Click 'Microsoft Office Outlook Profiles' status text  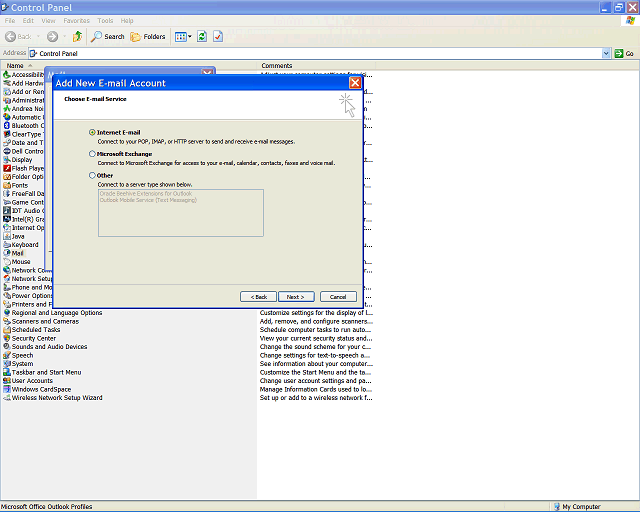pos(47,507)
